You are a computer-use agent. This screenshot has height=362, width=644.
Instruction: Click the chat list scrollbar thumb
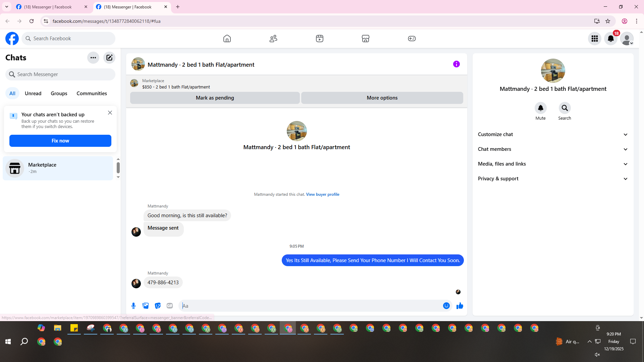click(x=118, y=168)
